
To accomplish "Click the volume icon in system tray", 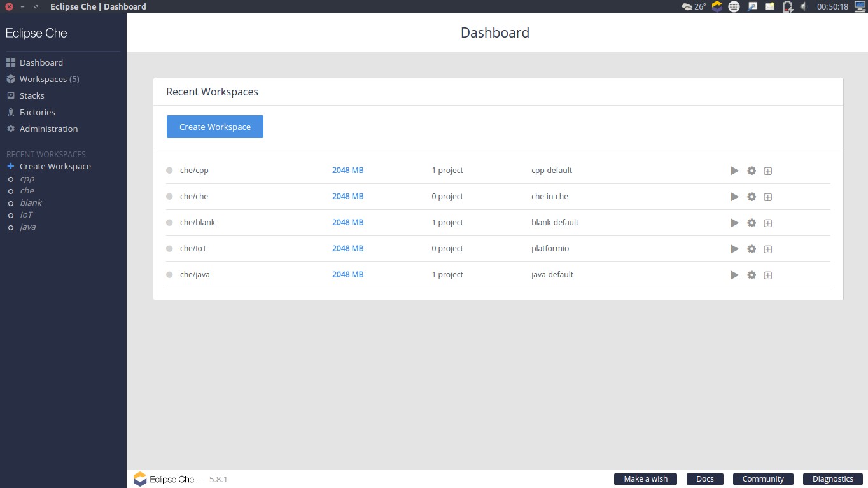I will point(803,6).
